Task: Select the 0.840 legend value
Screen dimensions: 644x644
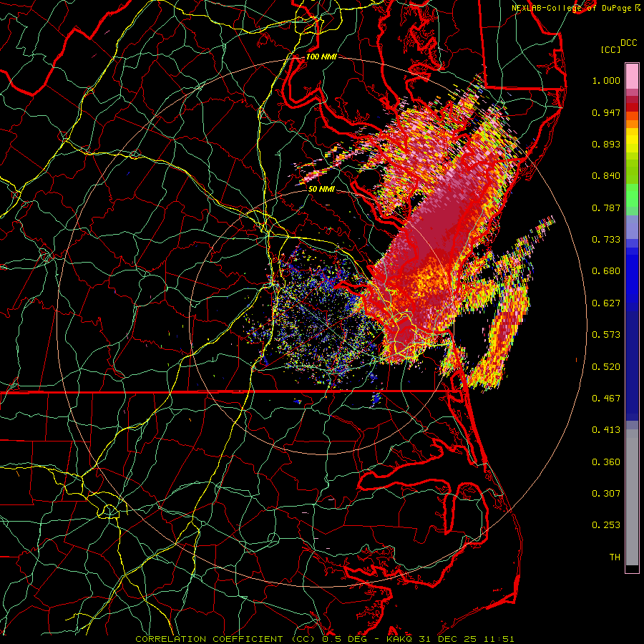Action: click(606, 176)
